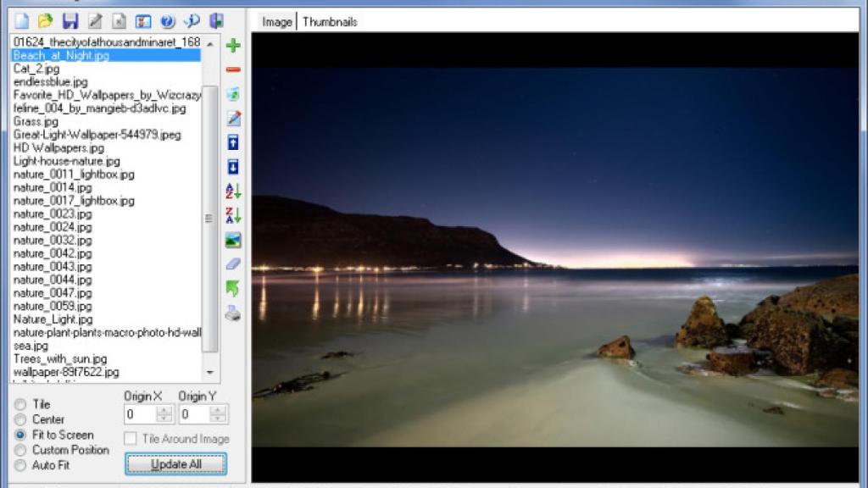Increase Origin X with the up stepper
Viewport: 868px width, 488px height.
click(164, 410)
